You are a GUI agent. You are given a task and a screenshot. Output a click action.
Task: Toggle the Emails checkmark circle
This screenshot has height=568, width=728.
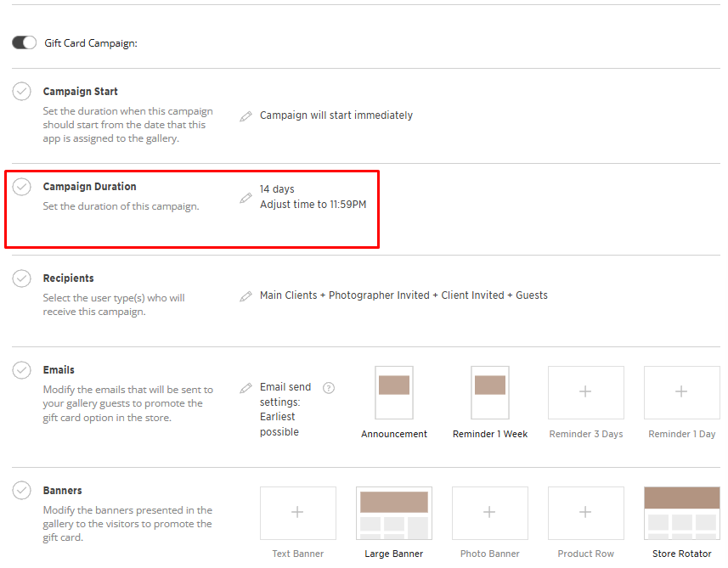(x=22, y=370)
